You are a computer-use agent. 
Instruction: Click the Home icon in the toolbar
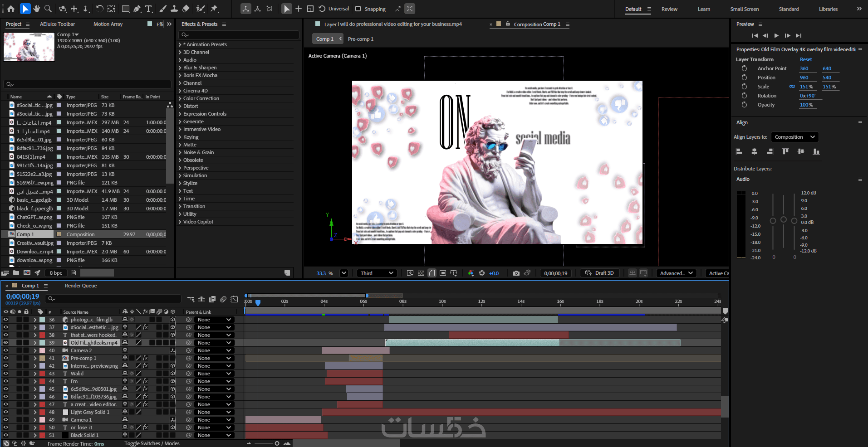[11, 9]
